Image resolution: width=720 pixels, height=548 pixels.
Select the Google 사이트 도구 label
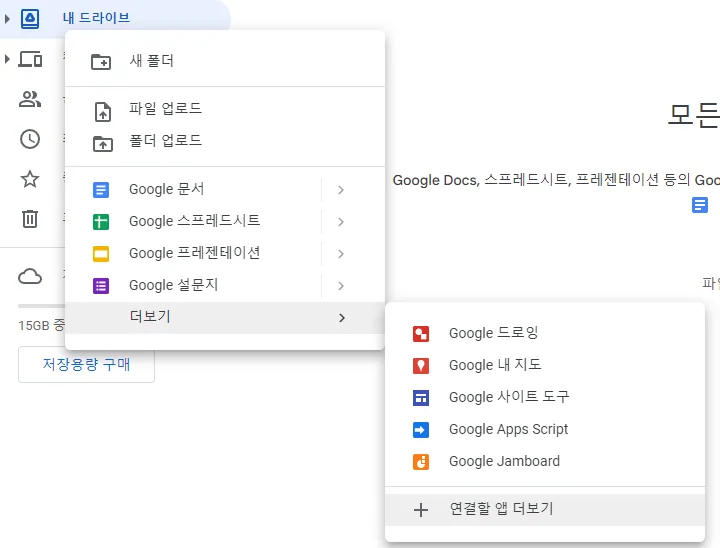click(509, 397)
